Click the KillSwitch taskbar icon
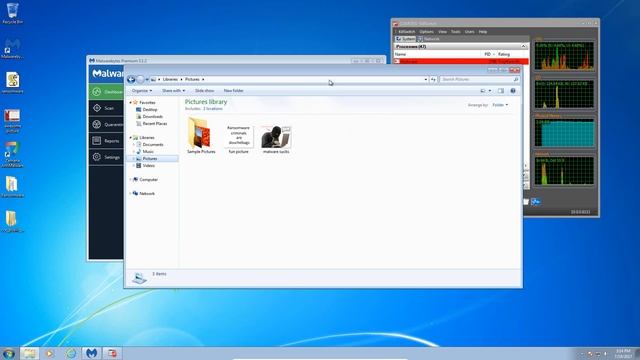This screenshot has height=360, width=640. 112,353
